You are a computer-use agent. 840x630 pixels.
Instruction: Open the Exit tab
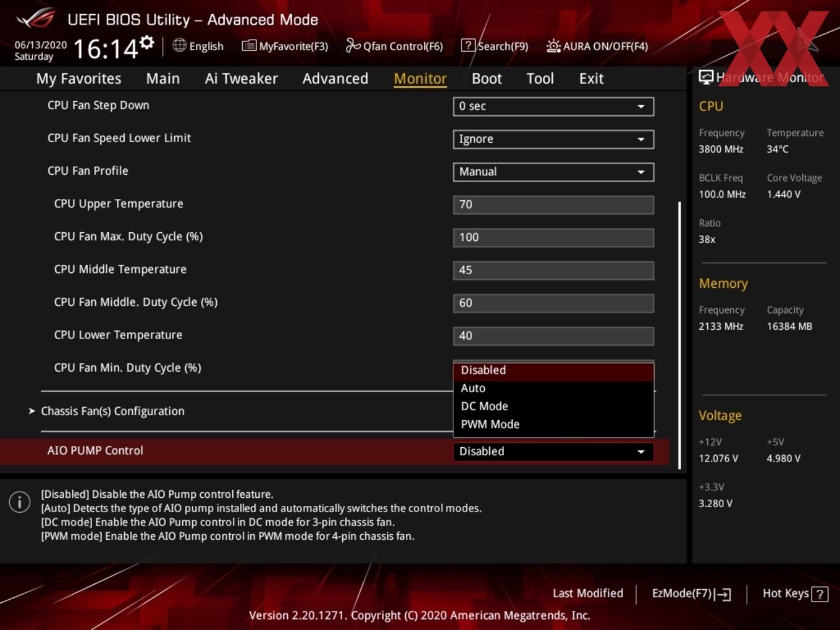point(591,78)
